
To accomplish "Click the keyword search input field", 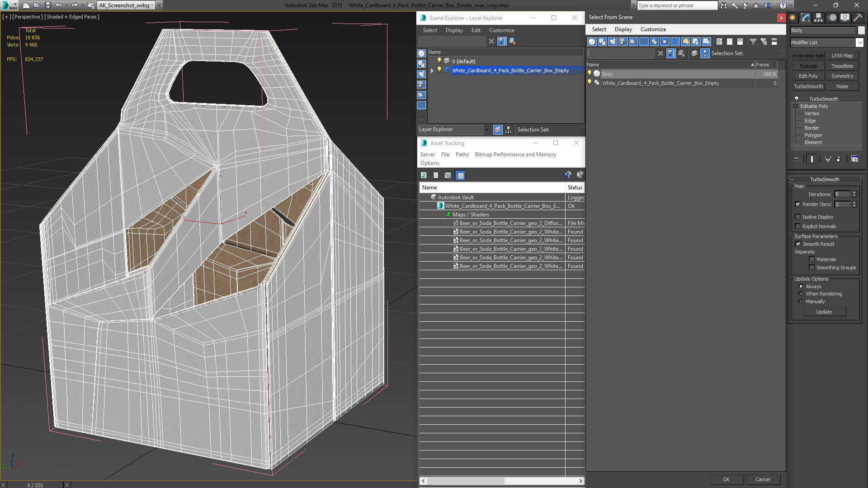I will 677,5.
